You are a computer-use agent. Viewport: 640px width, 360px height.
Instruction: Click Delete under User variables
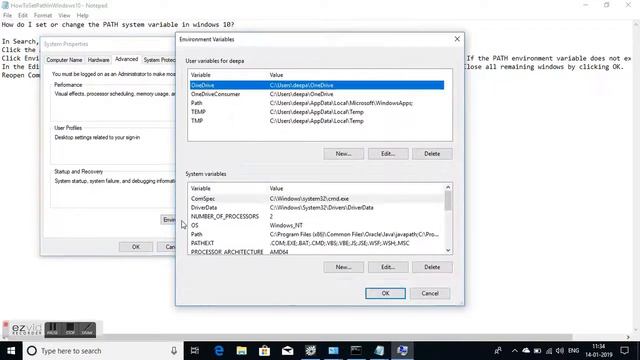[432, 153]
